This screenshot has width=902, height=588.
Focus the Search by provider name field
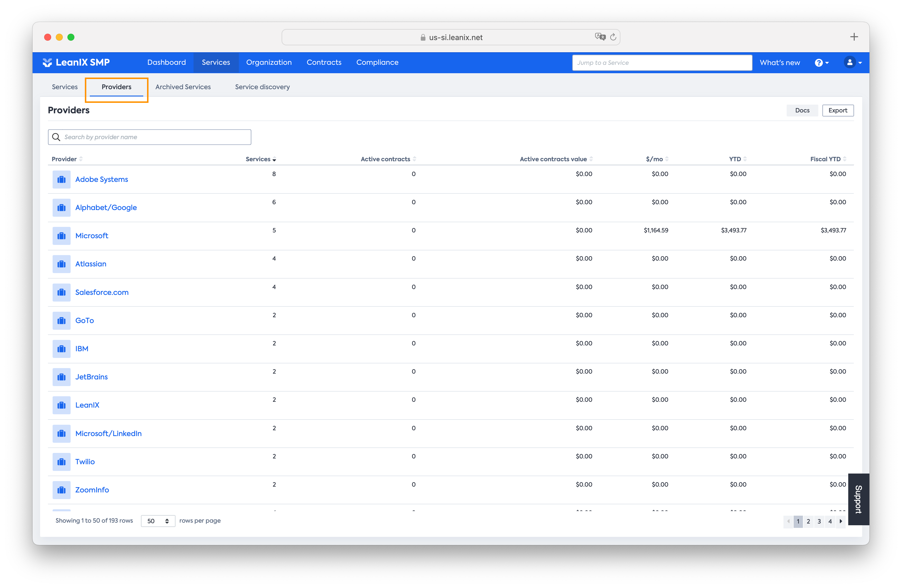[149, 137]
